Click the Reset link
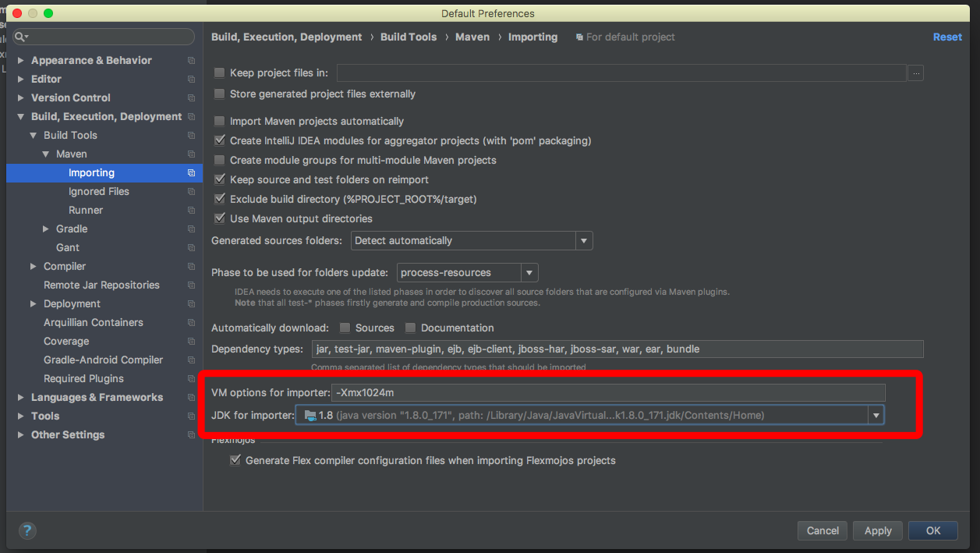Image resolution: width=980 pixels, height=553 pixels. (x=947, y=37)
